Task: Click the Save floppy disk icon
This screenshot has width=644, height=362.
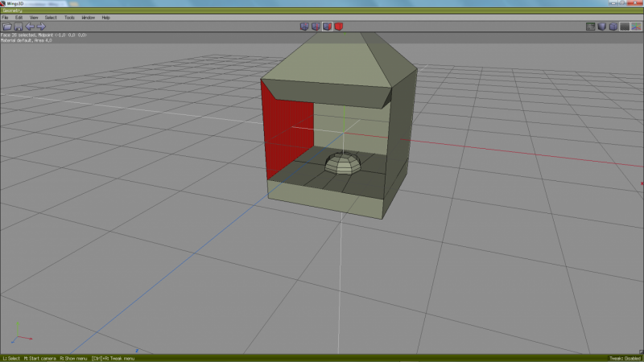Action: tap(18, 27)
